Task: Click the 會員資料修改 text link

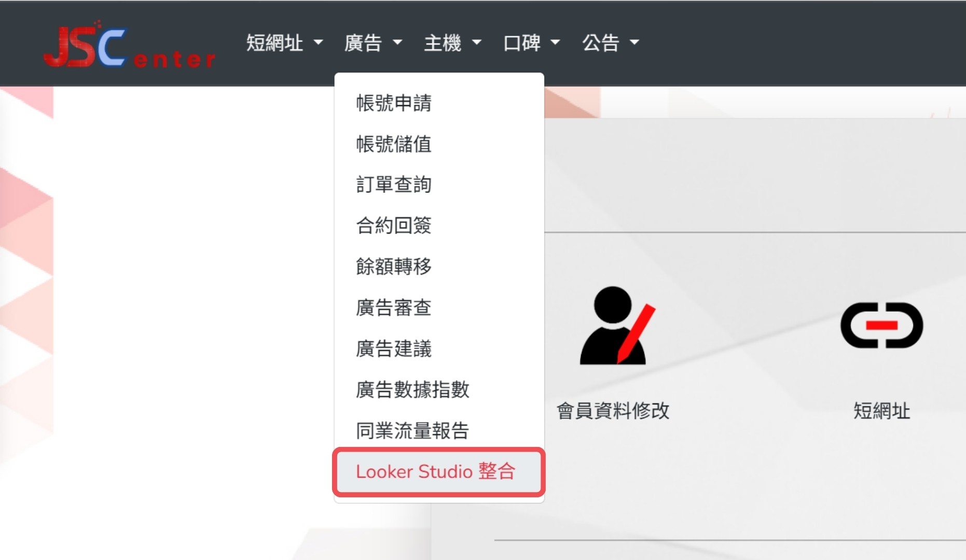Action: pos(613,411)
